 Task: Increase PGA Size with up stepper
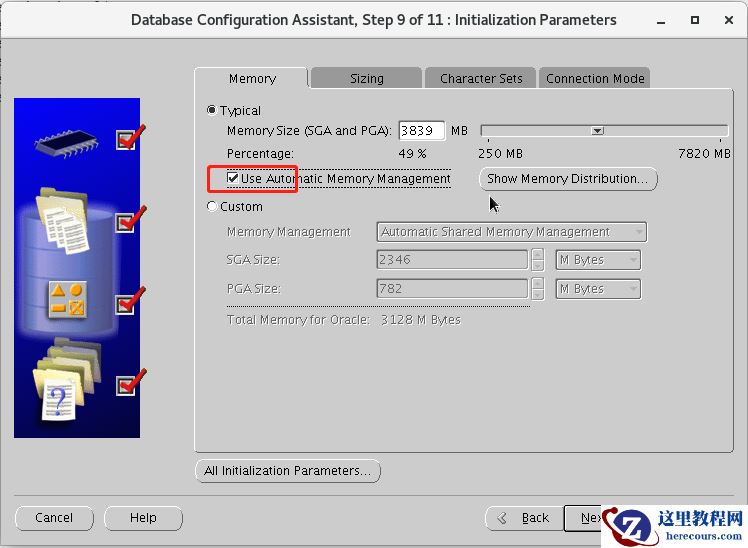pos(538,284)
